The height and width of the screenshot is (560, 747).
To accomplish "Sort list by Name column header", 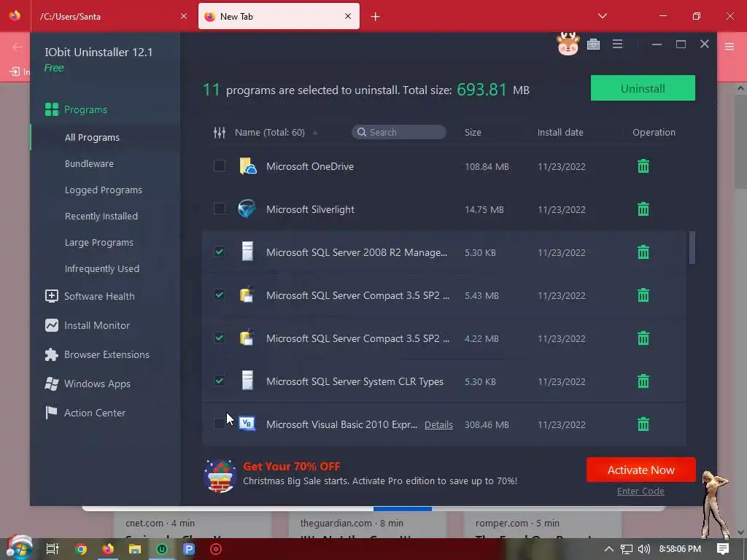I will point(270,133).
